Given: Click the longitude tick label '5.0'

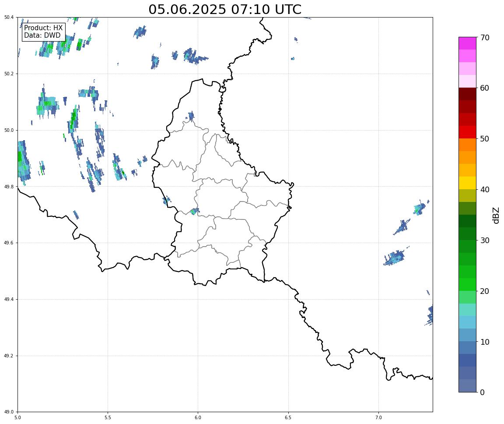Looking at the screenshot, I should point(17,417).
